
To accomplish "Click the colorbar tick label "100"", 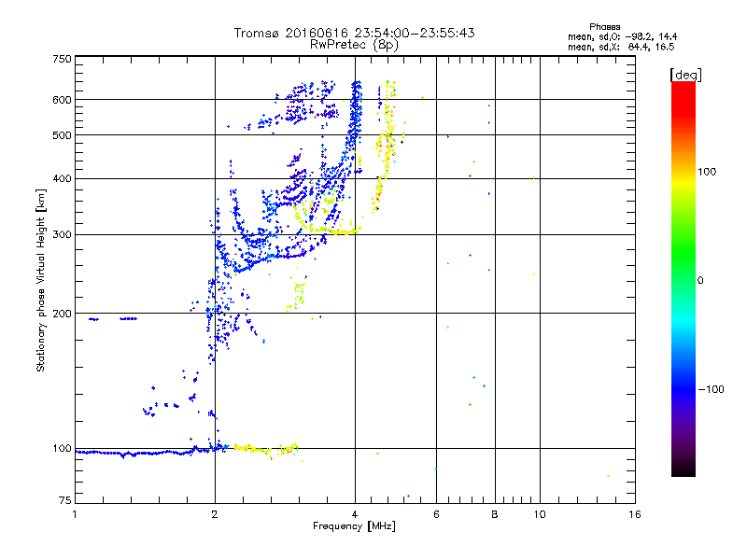I will [707, 172].
